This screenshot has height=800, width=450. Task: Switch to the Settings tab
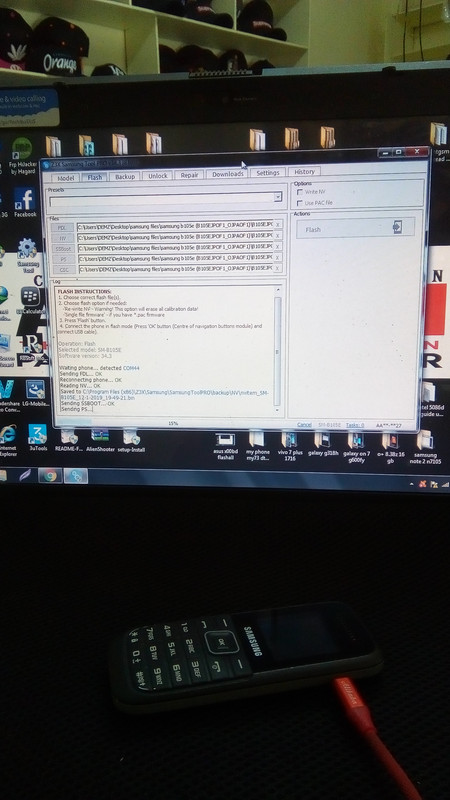point(268,172)
